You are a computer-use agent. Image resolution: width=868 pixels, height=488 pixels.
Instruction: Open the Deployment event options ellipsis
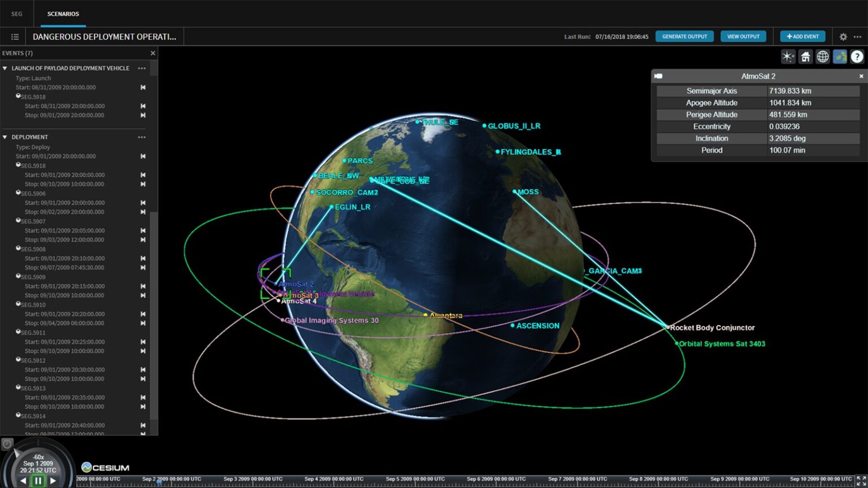pos(142,137)
